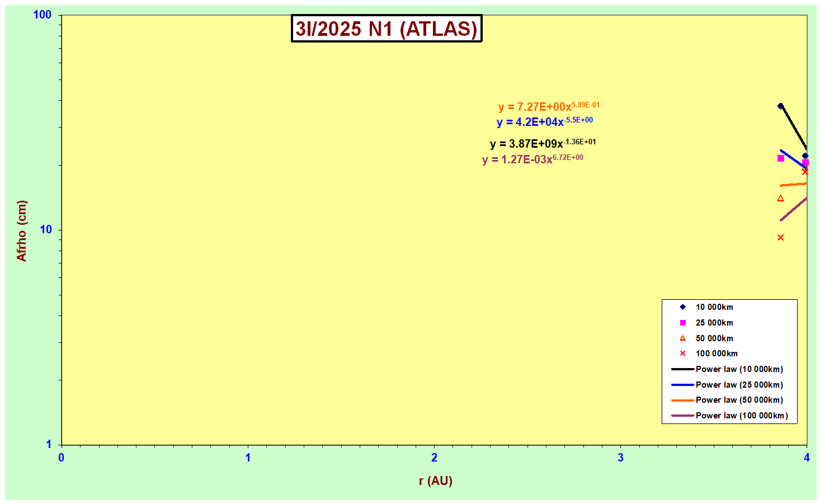Click the navy diamond legend marker
The height and width of the screenshot is (504, 820).
point(682,307)
